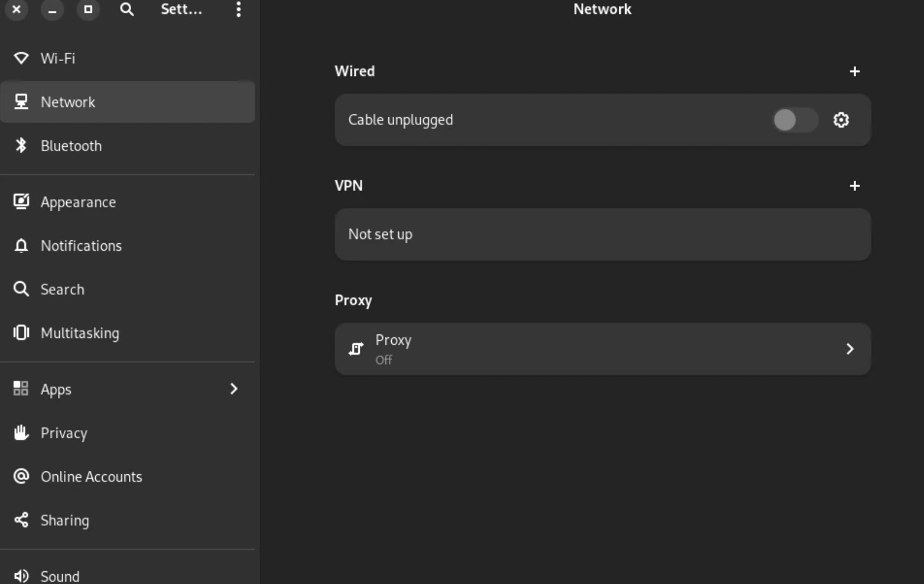Click the Wi-Fi signal icon in sidebar
The height and width of the screenshot is (584, 924).
pos(21,58)
